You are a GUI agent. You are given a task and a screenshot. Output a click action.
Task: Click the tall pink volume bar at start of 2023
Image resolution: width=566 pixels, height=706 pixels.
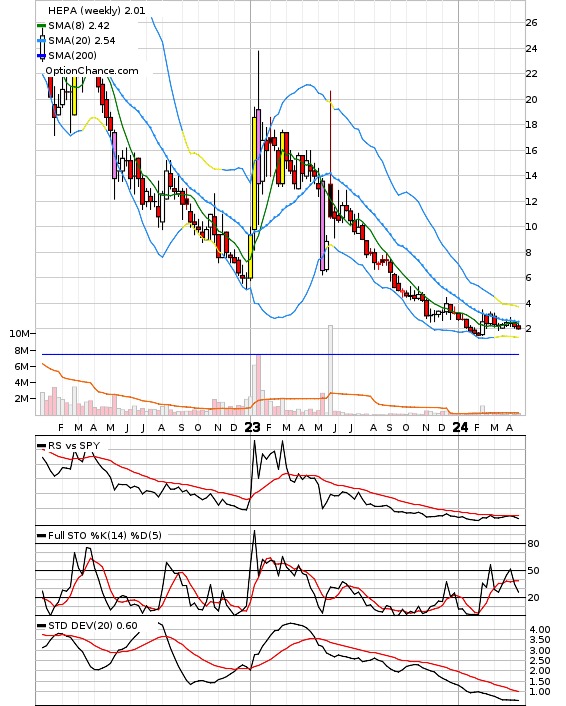point(258,385)
